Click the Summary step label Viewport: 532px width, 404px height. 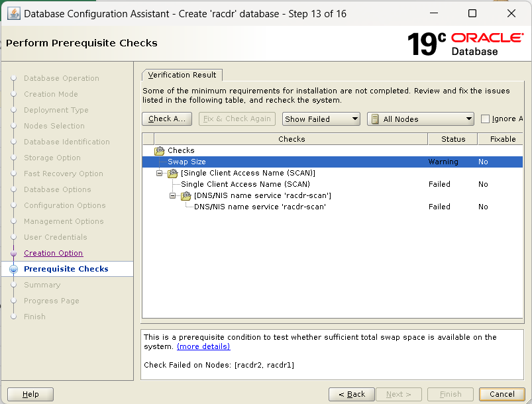(x=42, y=285)
